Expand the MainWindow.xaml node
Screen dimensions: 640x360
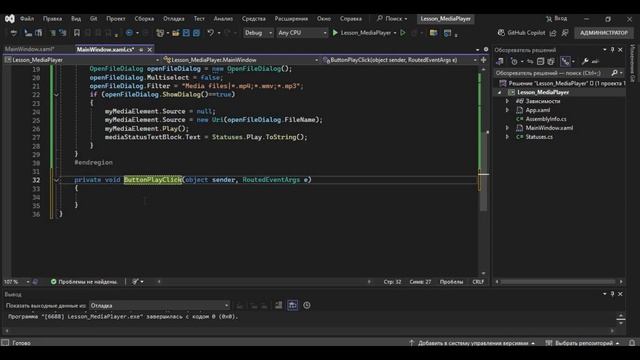click(507, 128)
